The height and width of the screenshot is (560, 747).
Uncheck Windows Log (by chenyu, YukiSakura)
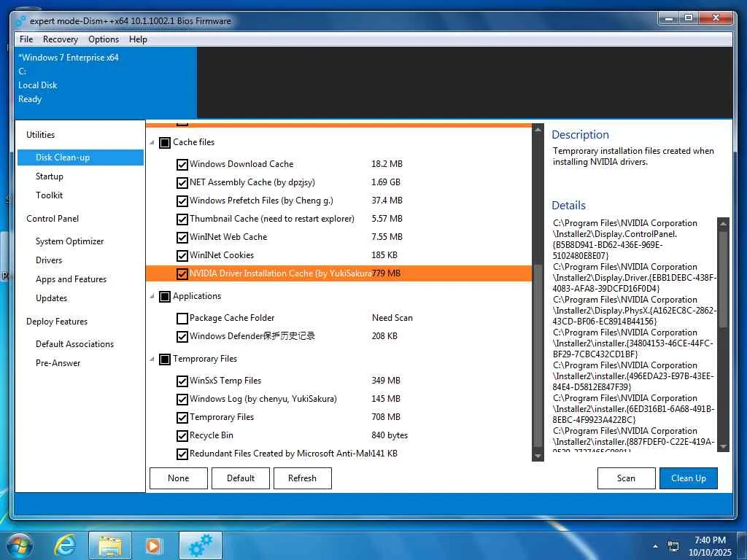[182, 399]
